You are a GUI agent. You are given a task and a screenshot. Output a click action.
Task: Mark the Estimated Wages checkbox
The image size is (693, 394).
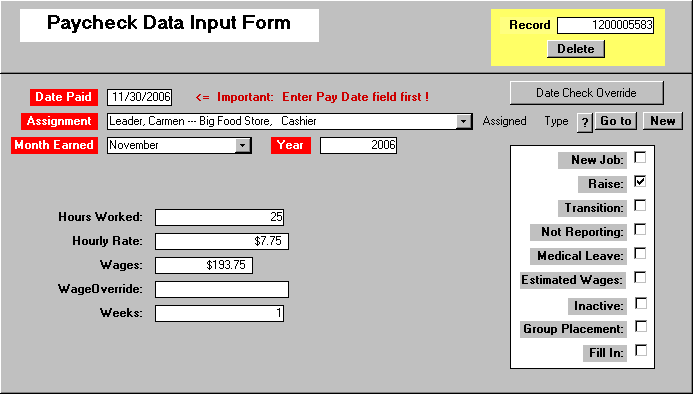640,277
